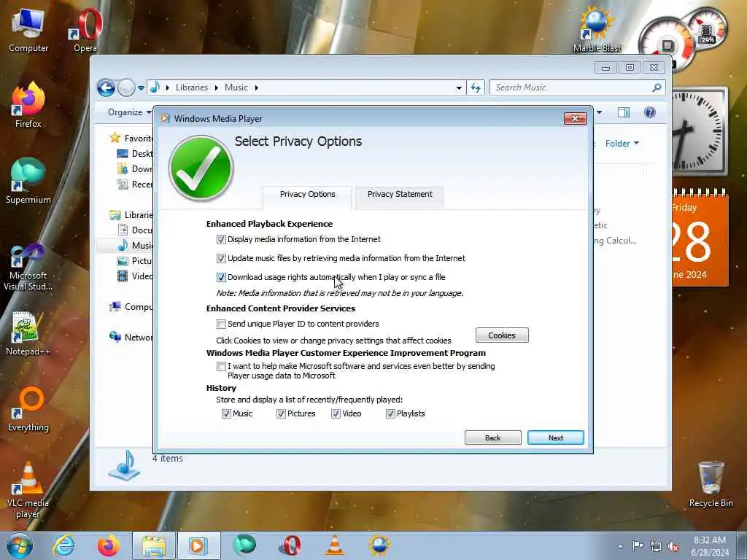Launch Internet Explorer from the taskbar
Viewport: 747px width, 560px height.
[63, 545]
